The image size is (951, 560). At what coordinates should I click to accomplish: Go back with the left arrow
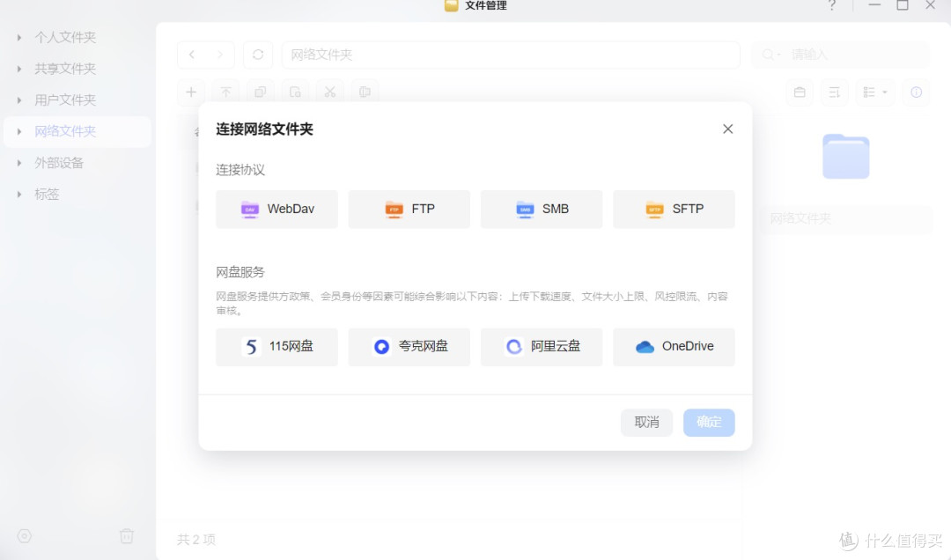[x=192, y=55]
